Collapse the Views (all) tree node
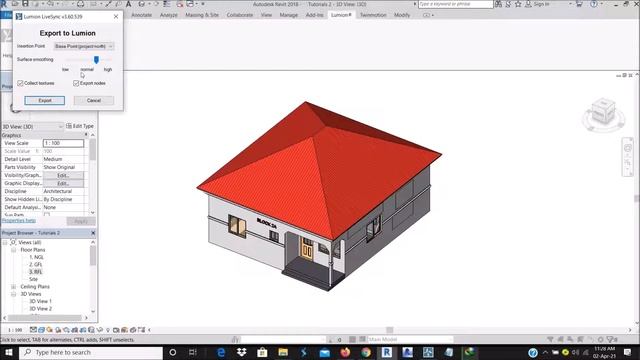 5,242
